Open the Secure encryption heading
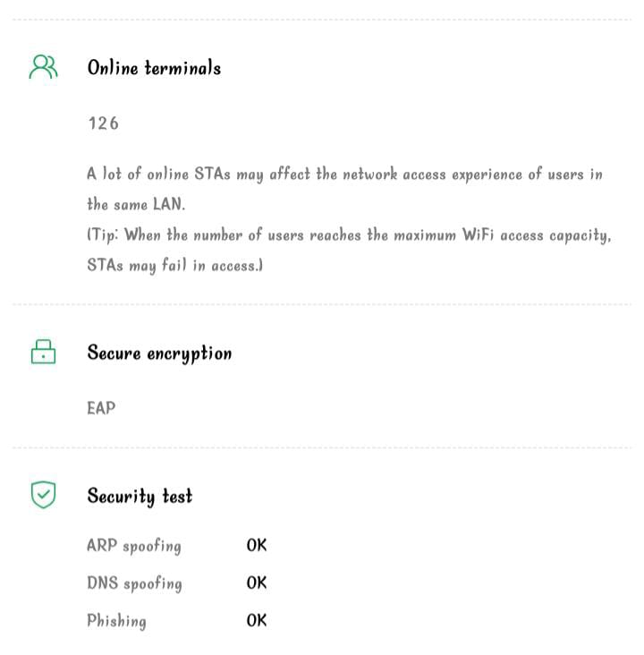Screen dimensions: 644x655 pos(159,353)
